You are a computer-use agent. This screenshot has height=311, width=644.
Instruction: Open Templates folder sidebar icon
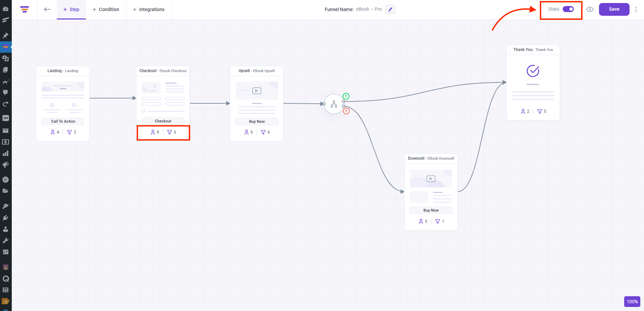point(5,191)
